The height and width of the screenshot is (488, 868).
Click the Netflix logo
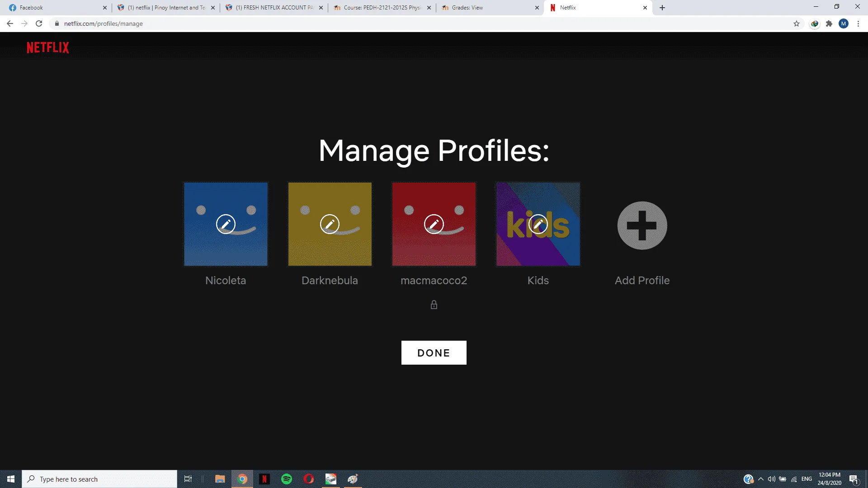48,47
